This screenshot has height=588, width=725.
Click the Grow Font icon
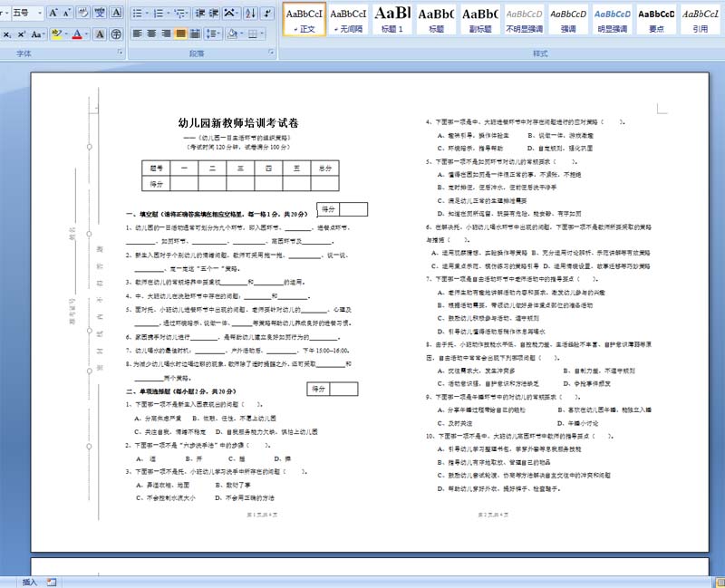click(53, 13)
